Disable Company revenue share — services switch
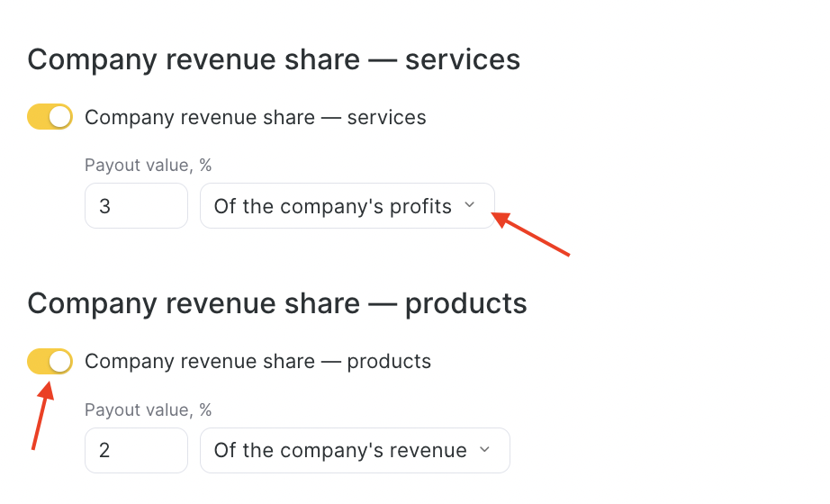This screenshot has width=830, height=504. 50,117
